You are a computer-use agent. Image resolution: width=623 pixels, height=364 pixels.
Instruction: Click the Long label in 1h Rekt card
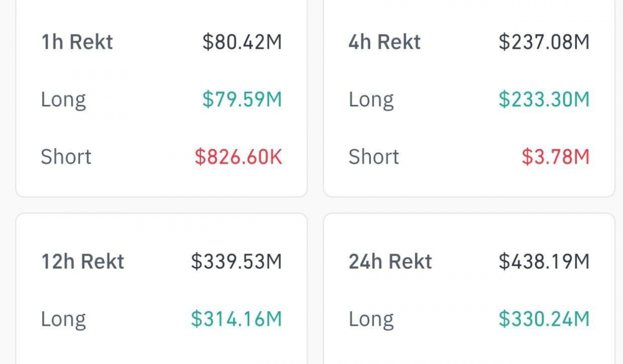63,99
